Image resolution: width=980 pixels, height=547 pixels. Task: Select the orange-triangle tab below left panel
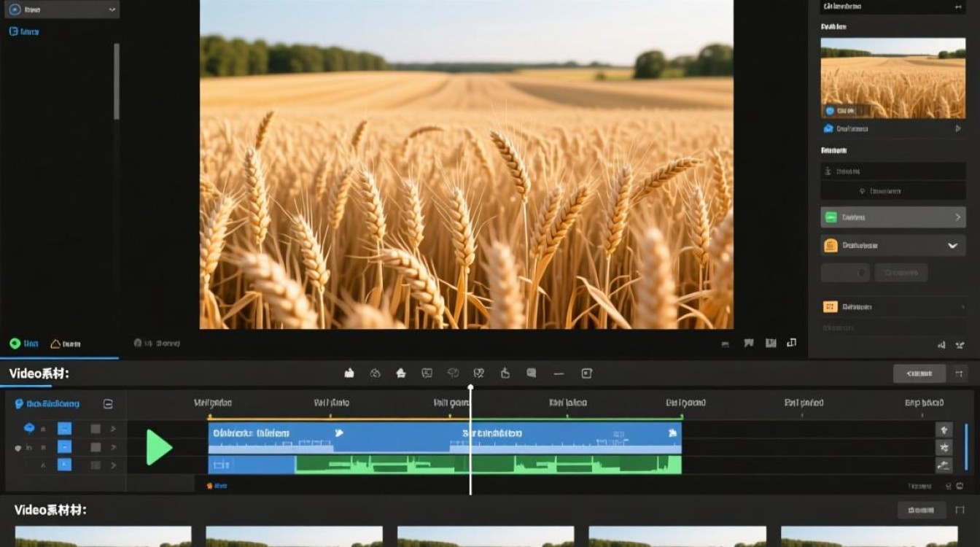(x=65, y=344)
